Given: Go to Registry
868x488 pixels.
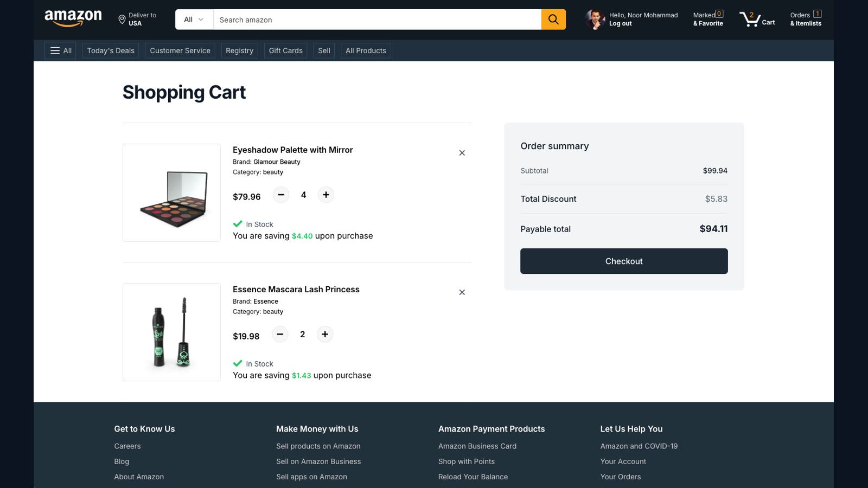Looking at the screenshot, I should (239, 50).
